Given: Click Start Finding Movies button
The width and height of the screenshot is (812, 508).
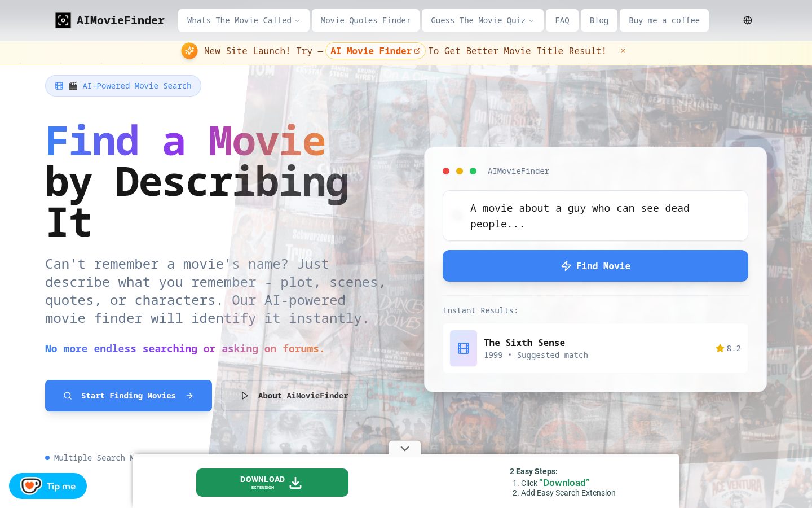Looking at the screenshot, I should [x=129, y=396].
